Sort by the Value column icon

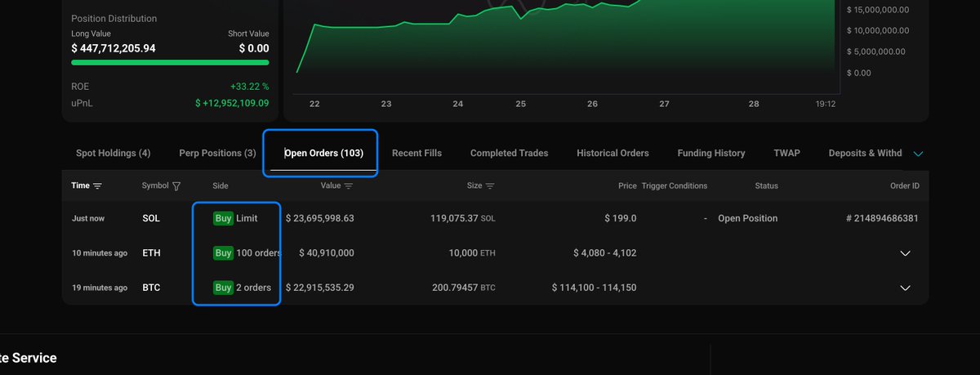349,186
